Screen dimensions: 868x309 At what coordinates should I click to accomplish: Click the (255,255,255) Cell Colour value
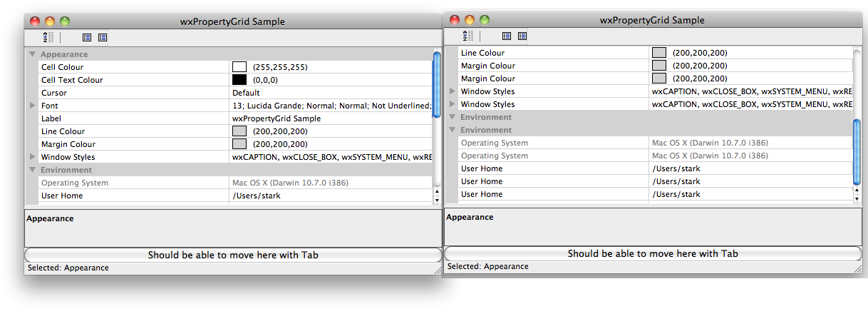pyautogui.click(x=280, y=67)
